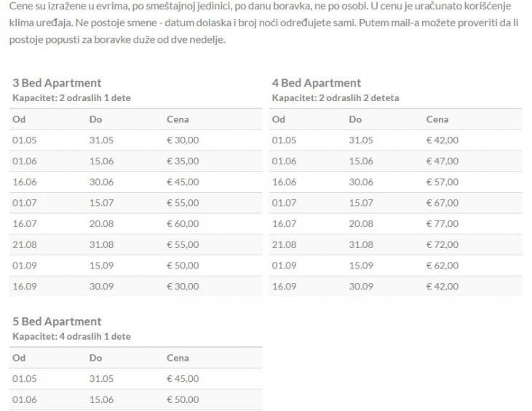Click the 4 Bed Apartment heading
Image resolution: width=532 pixels, height=411 pixels.
coord(317,83)
